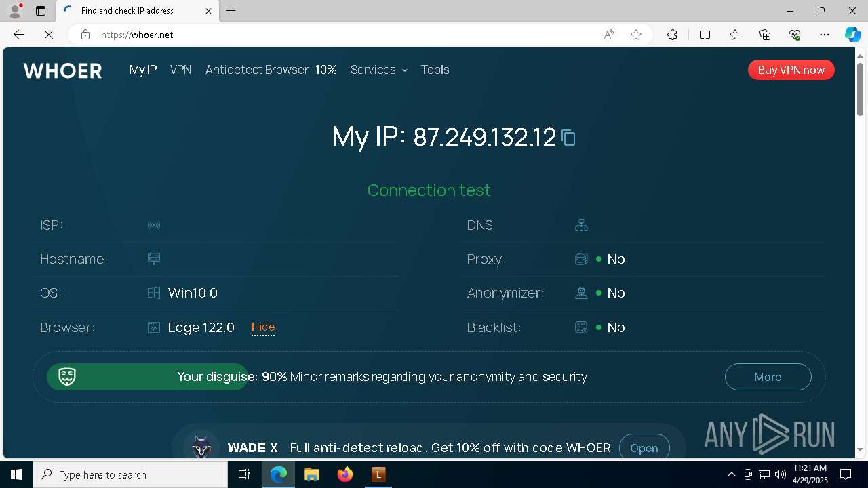Open the notification center
868x488 pixels.
[x=846, y=474]
